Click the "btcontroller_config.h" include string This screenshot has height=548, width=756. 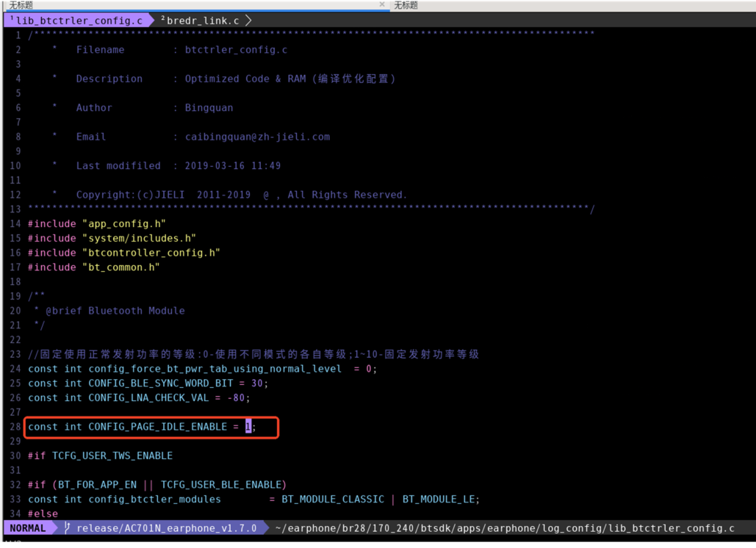151,253
